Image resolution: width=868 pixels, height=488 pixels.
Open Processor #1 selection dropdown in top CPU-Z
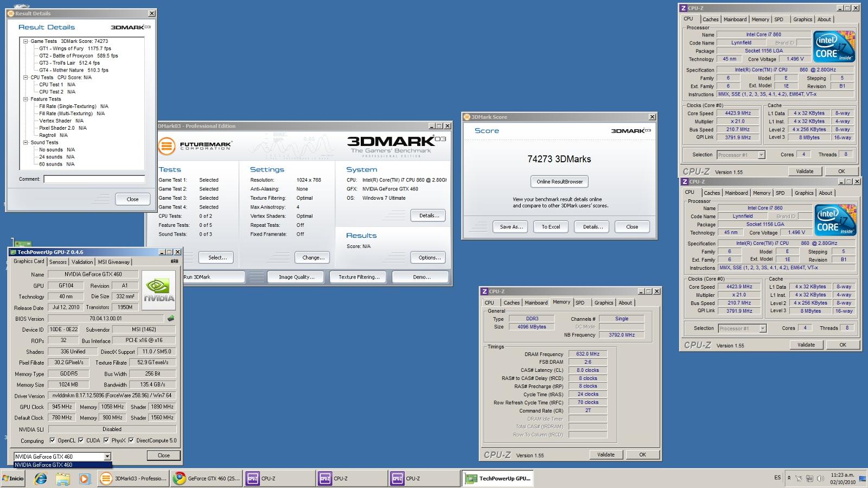761,155
